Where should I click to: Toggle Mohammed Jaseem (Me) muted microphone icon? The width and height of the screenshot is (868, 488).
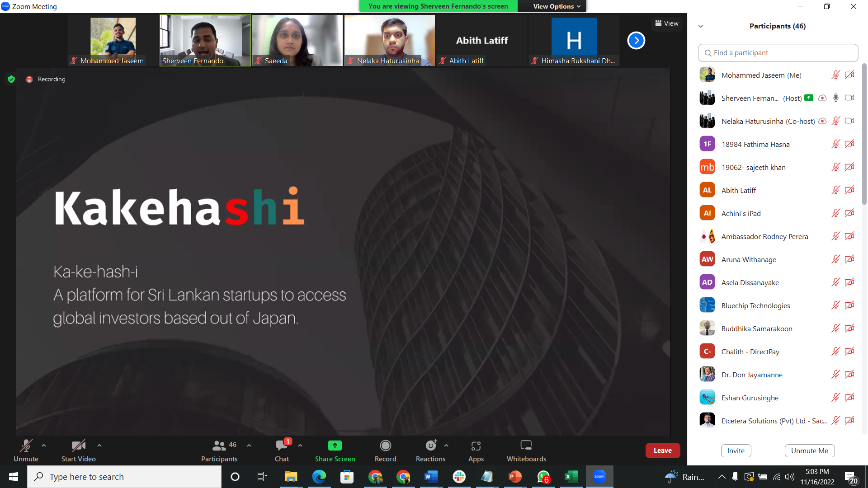[835, 75]
